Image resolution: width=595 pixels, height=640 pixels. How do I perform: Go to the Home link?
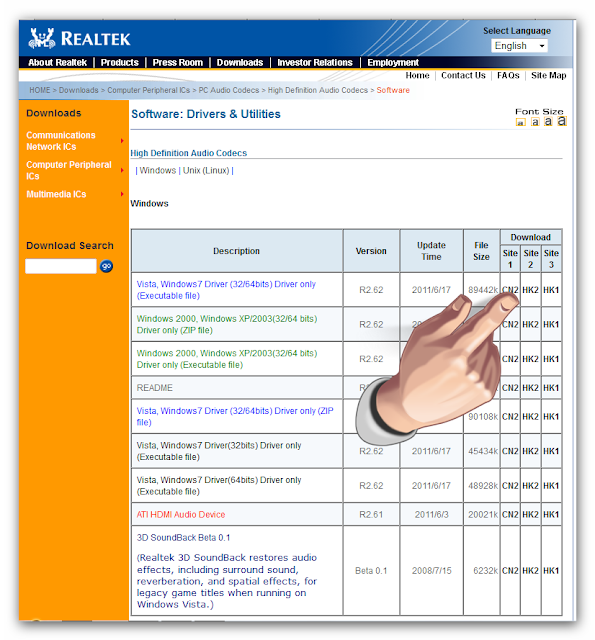point(417,76)
